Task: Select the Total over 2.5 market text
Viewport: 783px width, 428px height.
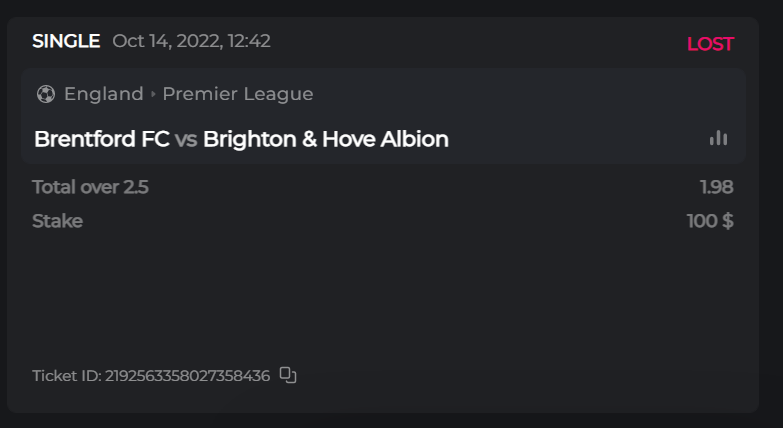Action: point(90,187)
